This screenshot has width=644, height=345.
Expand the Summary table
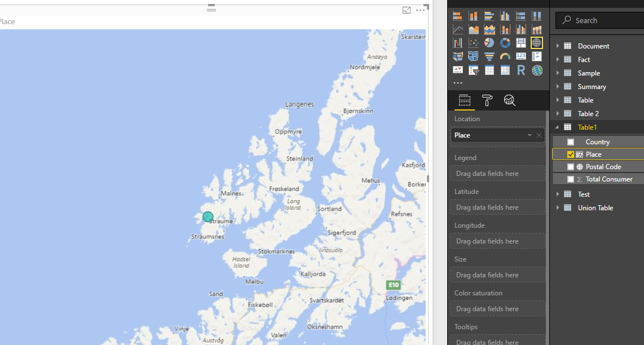(558, 87)
